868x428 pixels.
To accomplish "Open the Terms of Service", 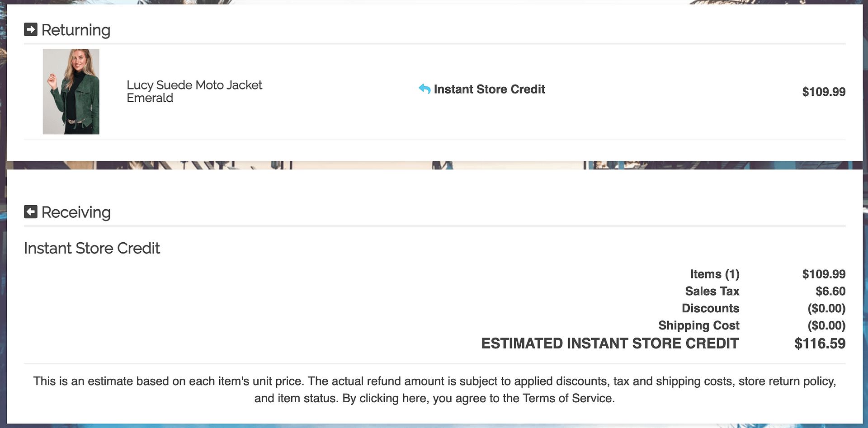I will coord(567,398).
